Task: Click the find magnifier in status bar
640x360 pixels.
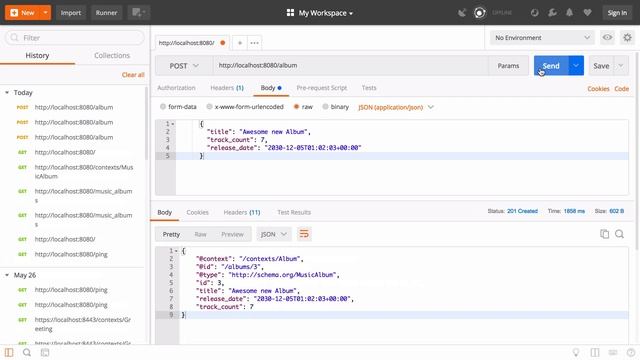Action: click(27, 352)
